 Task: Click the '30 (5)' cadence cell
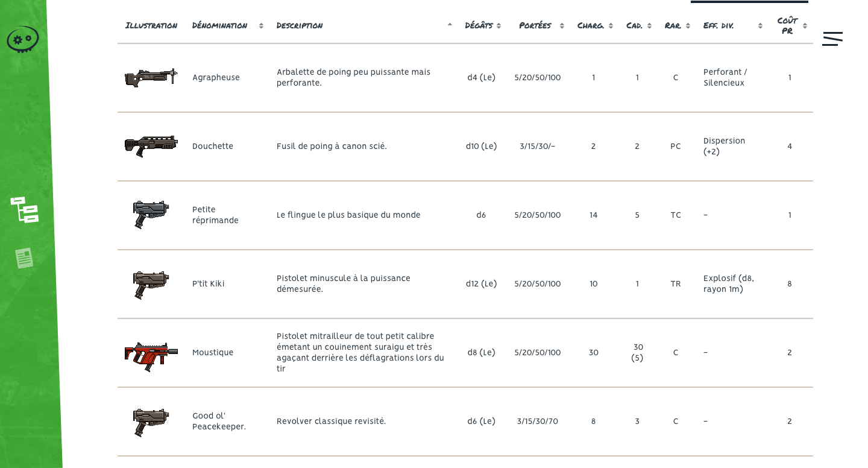637,353
